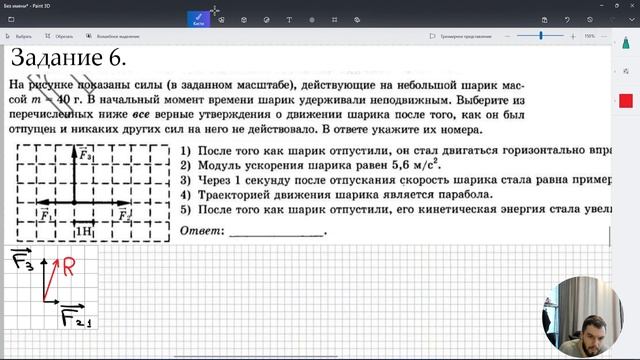Open the 2D shapes tool
The image size is (640, 360).
(221, 20)
